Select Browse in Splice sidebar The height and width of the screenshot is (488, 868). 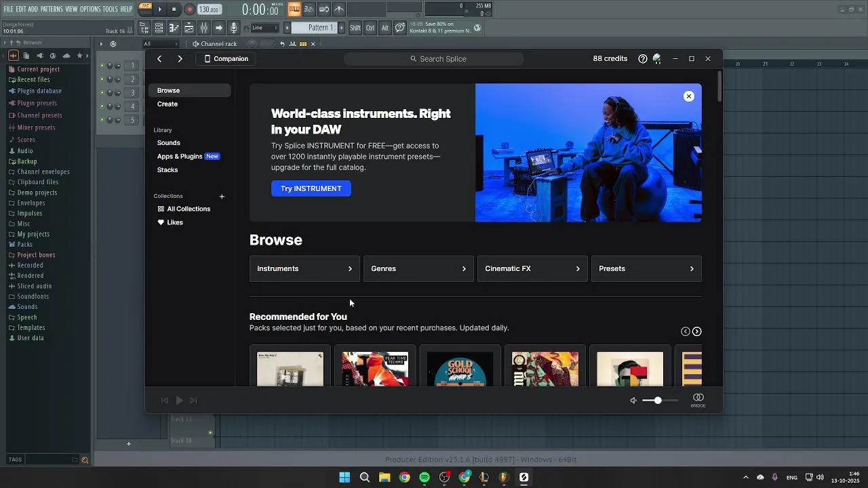(x=190, y=91)
